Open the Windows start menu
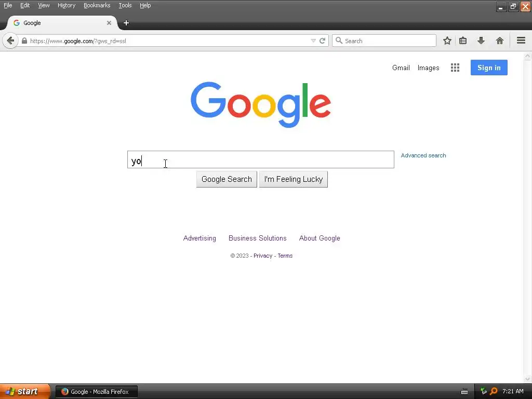This screenshot has height=399, width=532. [x=25, y=391]
